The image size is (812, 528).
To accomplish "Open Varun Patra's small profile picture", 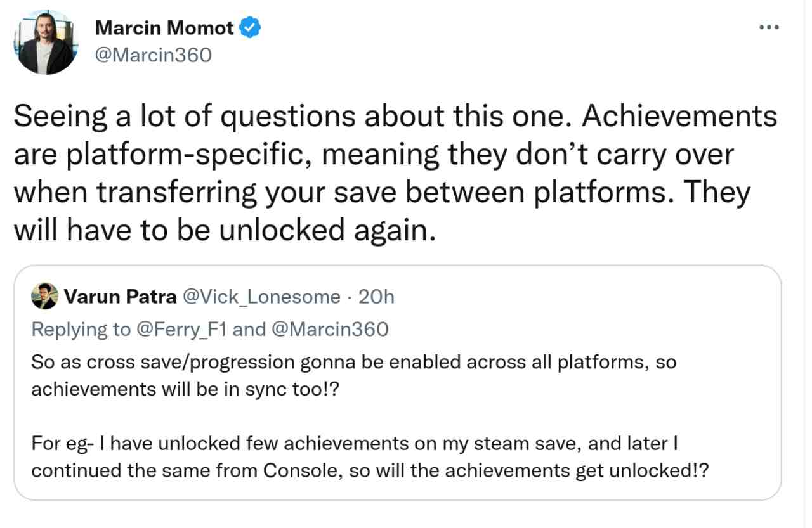I will 44,296.
